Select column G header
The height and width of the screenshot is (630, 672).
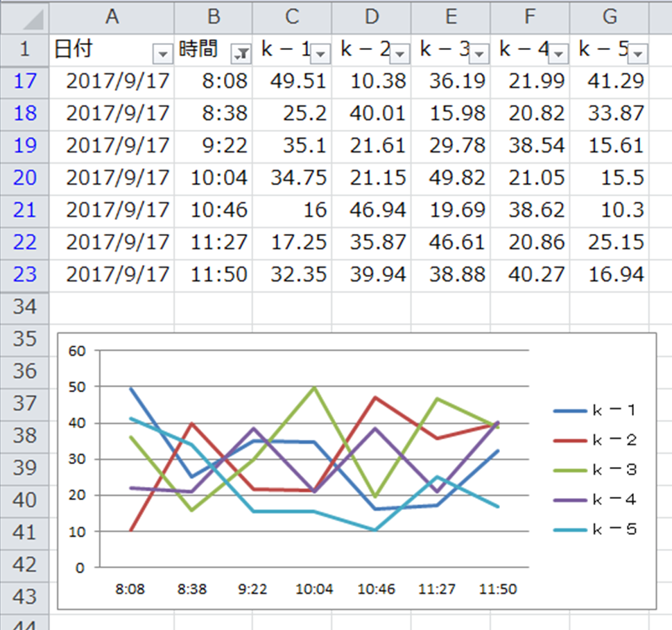[x=609, y=17]
